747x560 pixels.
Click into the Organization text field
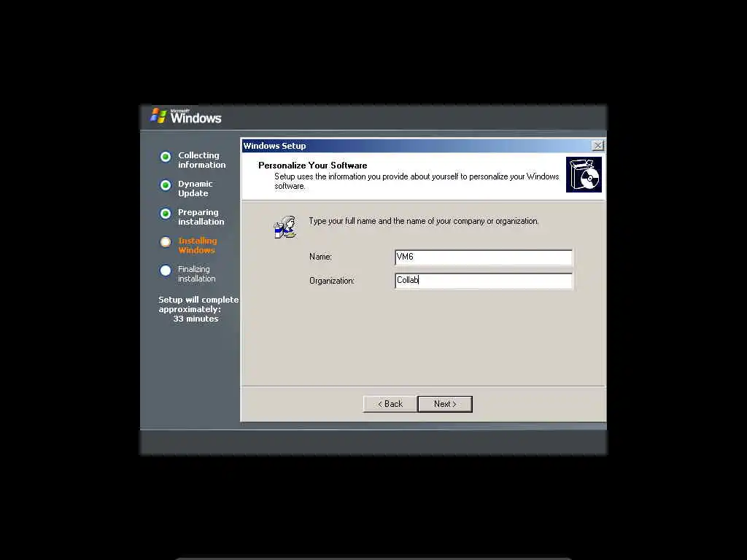(x=484, y=281)
